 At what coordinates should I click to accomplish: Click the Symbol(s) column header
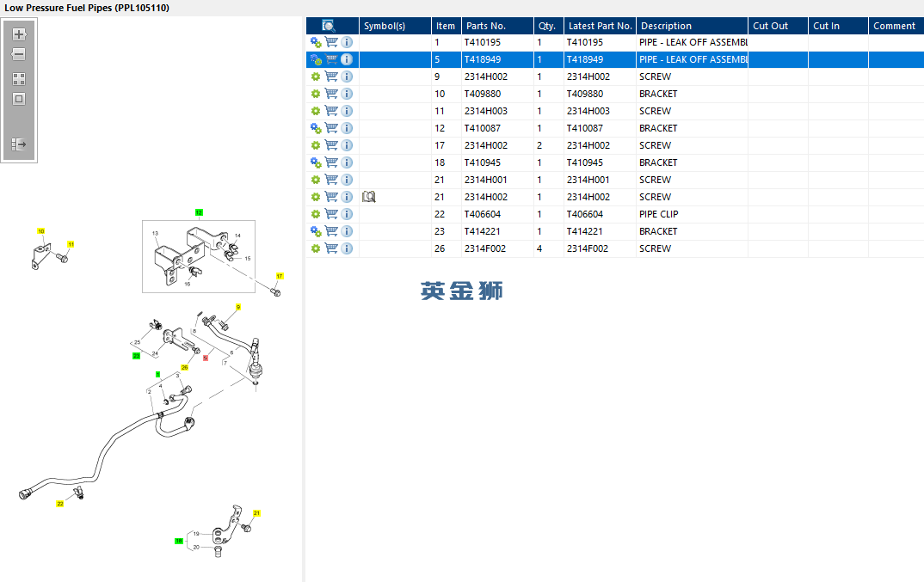[395, 26]
